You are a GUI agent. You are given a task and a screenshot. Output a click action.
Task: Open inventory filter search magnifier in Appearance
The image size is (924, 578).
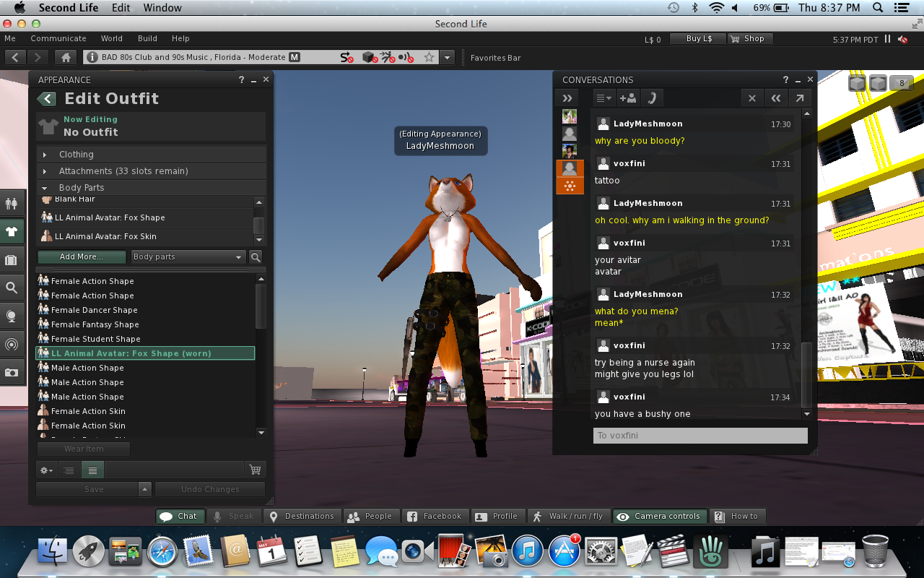coord(256,256)
